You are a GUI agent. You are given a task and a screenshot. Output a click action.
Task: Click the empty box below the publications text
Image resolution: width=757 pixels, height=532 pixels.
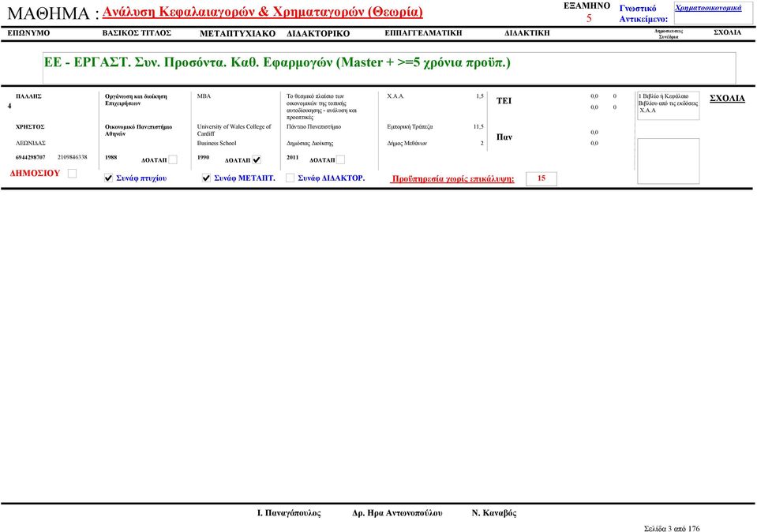(668, 161)
